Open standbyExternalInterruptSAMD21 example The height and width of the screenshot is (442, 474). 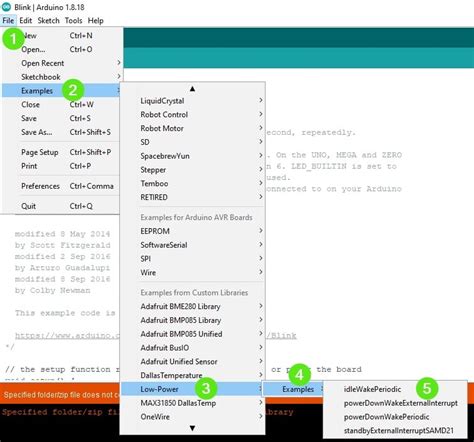(x=395, y=431)
